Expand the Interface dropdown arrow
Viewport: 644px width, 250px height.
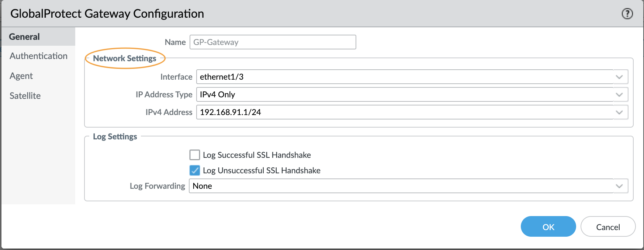619,77
